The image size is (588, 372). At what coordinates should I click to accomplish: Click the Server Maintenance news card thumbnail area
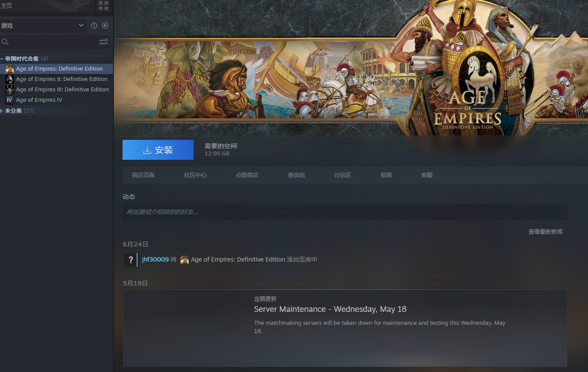[185, 328]
